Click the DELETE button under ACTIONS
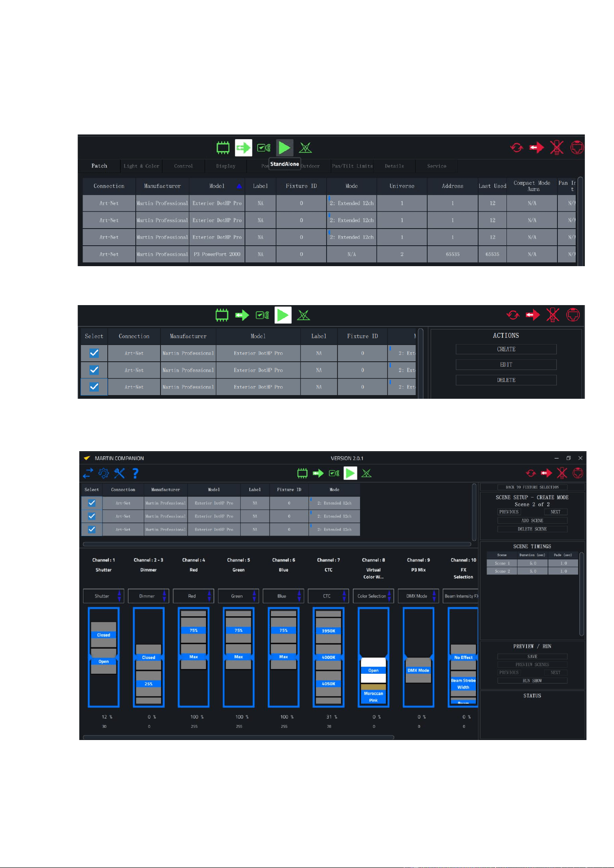 (506, 380)
